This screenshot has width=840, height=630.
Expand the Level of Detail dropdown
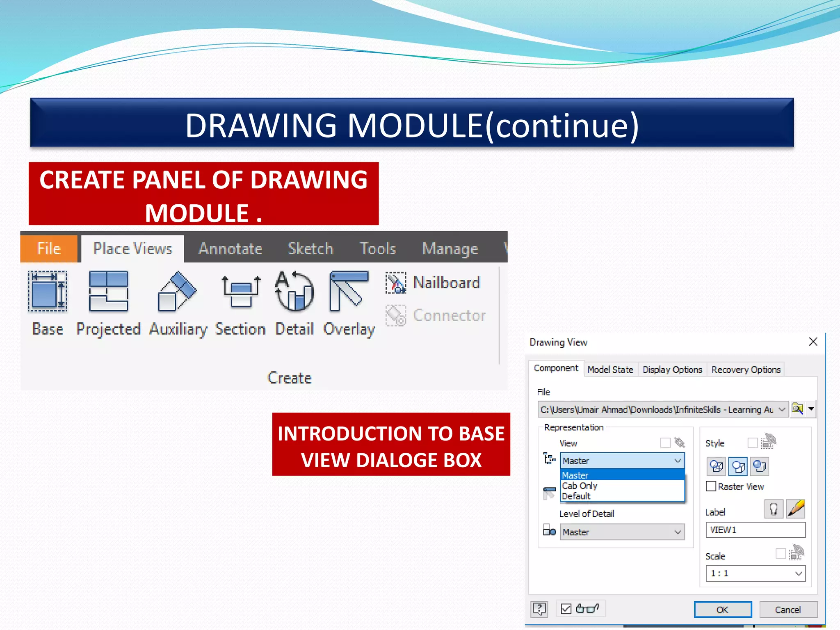678,532
